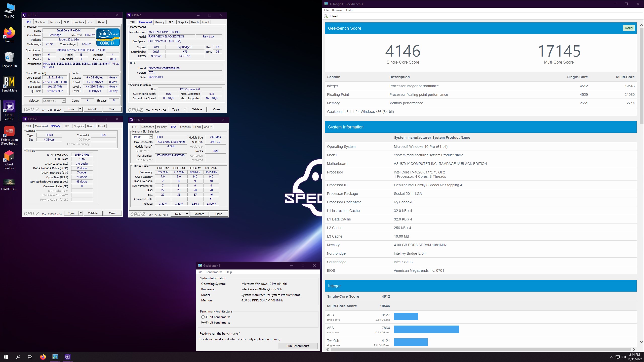
Task: Click the Processor Codename Ivy Bridge-E row
Action: (x=480, y=202)
